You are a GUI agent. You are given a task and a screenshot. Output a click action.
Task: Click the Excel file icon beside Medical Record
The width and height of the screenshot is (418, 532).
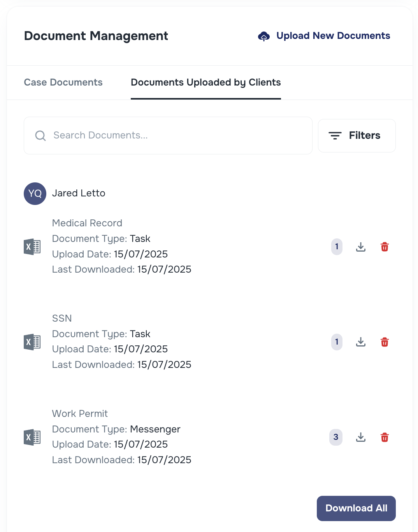coord(32,247)
